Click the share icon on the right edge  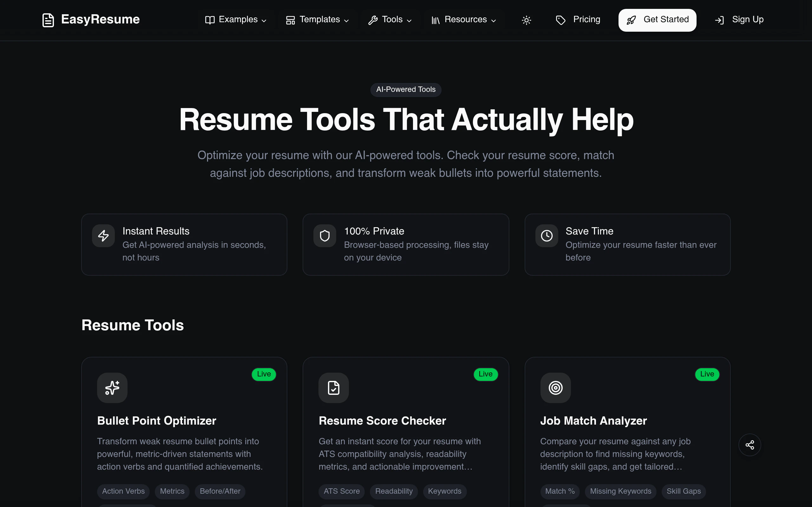[x=750, y=445]
